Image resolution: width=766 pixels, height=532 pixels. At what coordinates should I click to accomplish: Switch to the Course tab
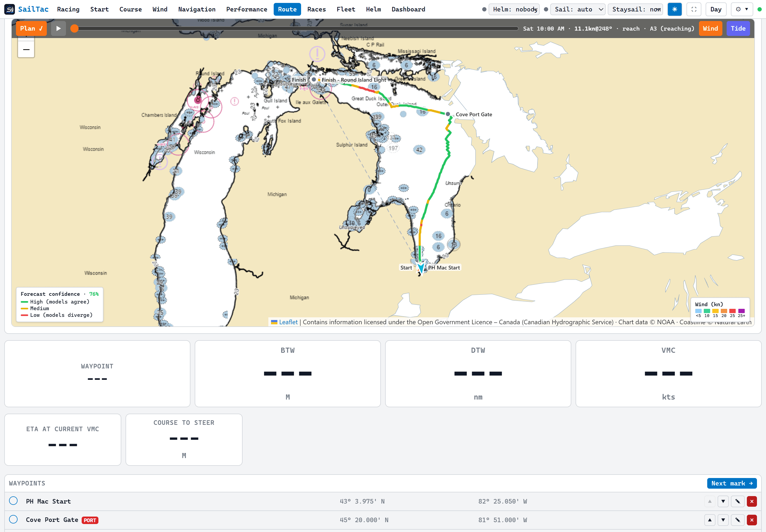tap(130, 9)
